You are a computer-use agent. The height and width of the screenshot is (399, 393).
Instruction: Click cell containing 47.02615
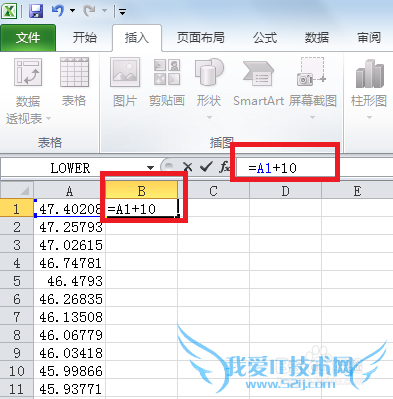coord(69,245)
